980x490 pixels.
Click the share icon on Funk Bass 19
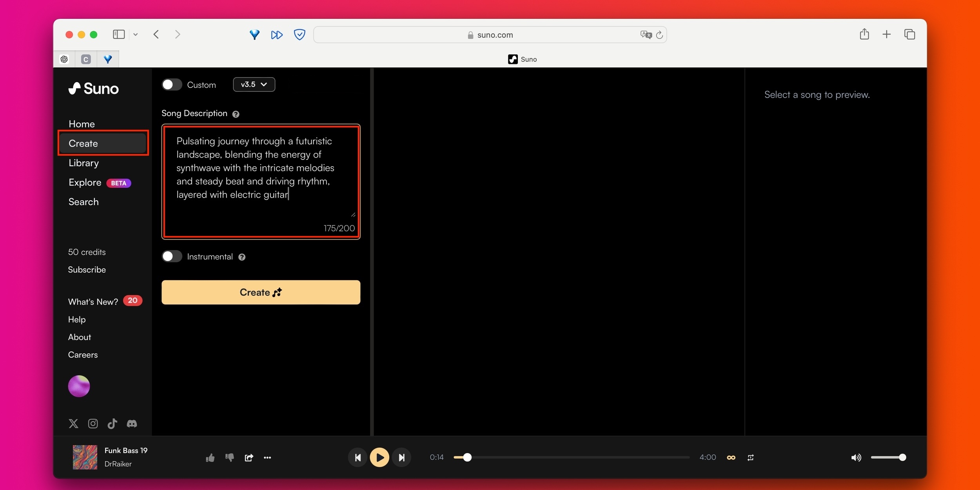(x=249, y=457)
